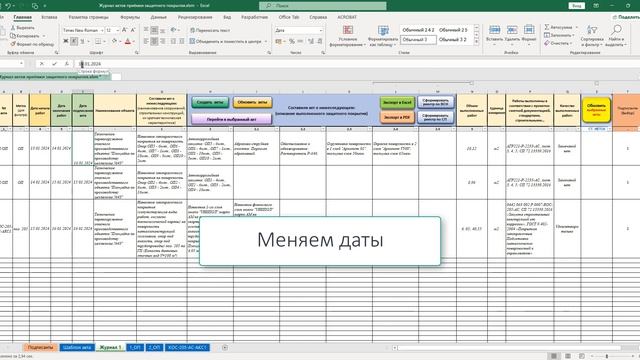Image resolution: width=640 pixels, height=360 pixels.
Task: Align cell text right
Action: coord(162,41)
